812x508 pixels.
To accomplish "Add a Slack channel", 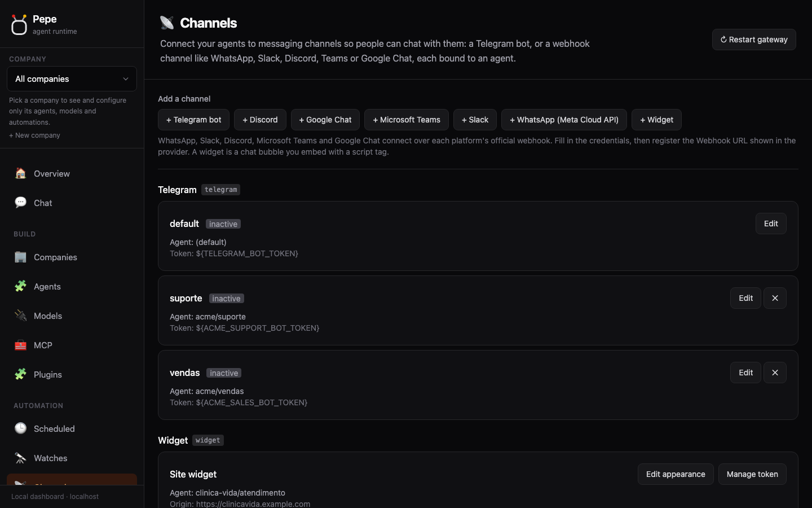I will click(475, 120).
